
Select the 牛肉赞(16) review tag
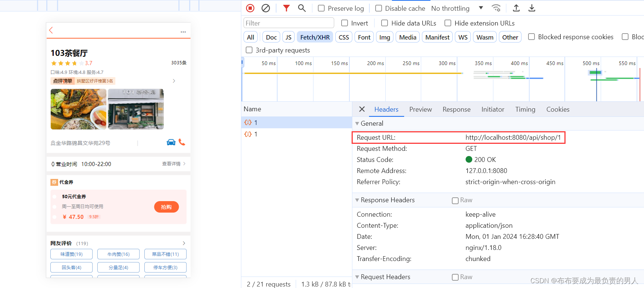[118, 254]
